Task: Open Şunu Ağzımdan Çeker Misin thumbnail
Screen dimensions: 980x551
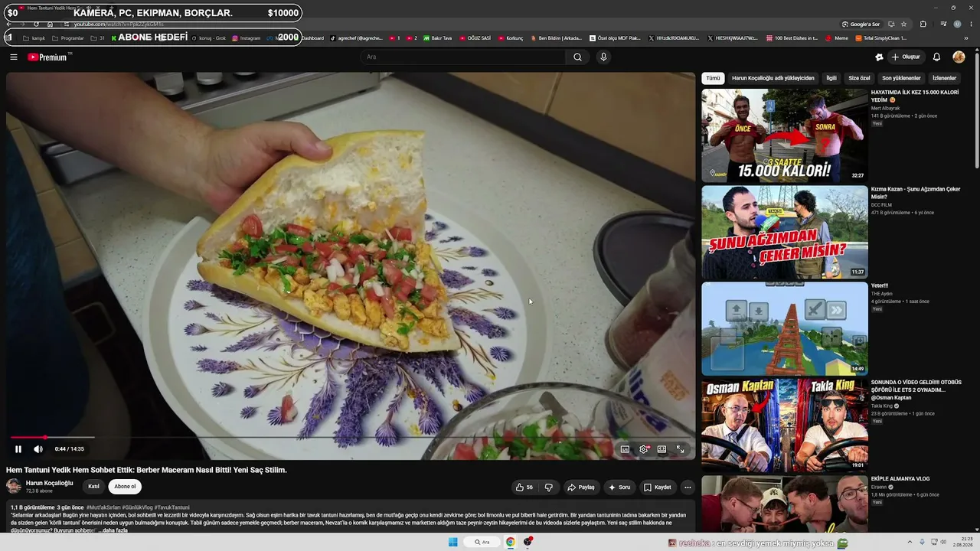Action: pyautogui.click(x=785, y=232)
